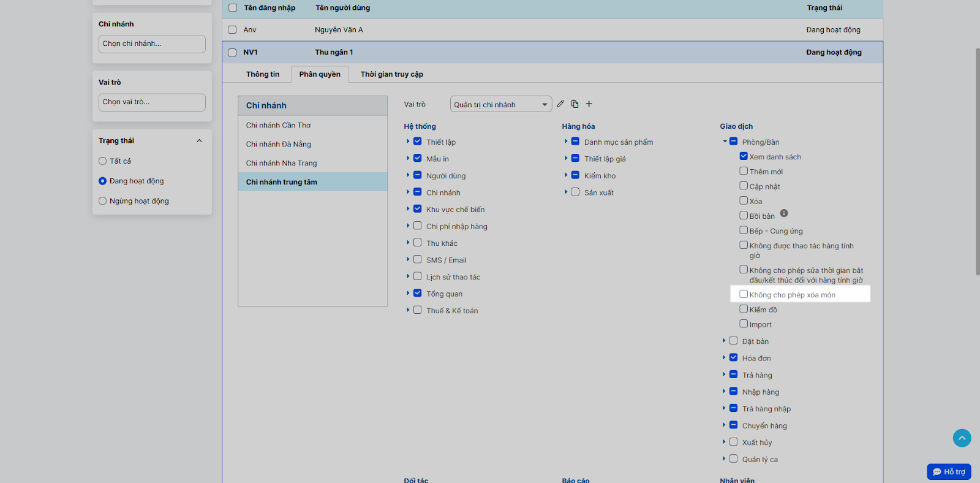
Task: Switch to the Thông tin tab
Action: pyautogui.click(x=262, y=74)
